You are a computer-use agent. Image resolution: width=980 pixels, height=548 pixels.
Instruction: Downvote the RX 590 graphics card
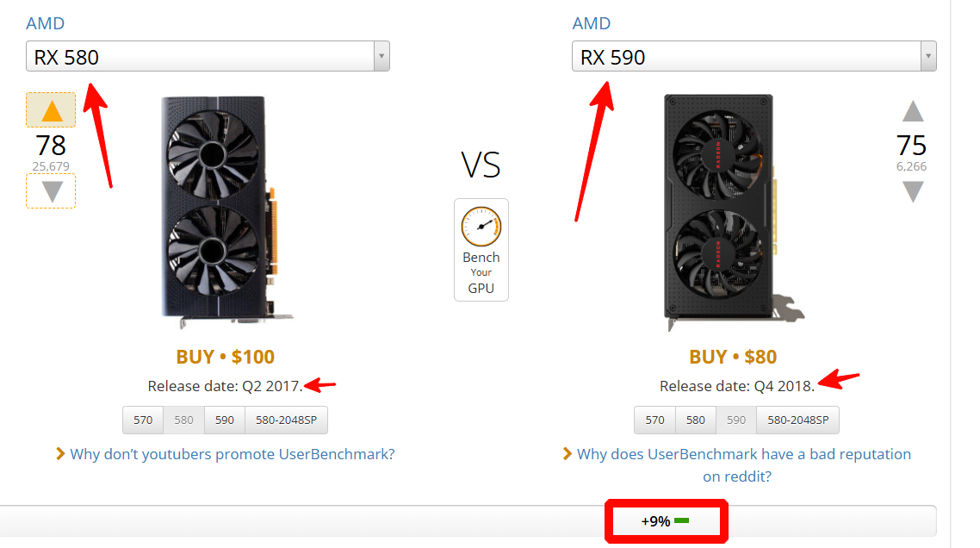(x=913, y=191)
